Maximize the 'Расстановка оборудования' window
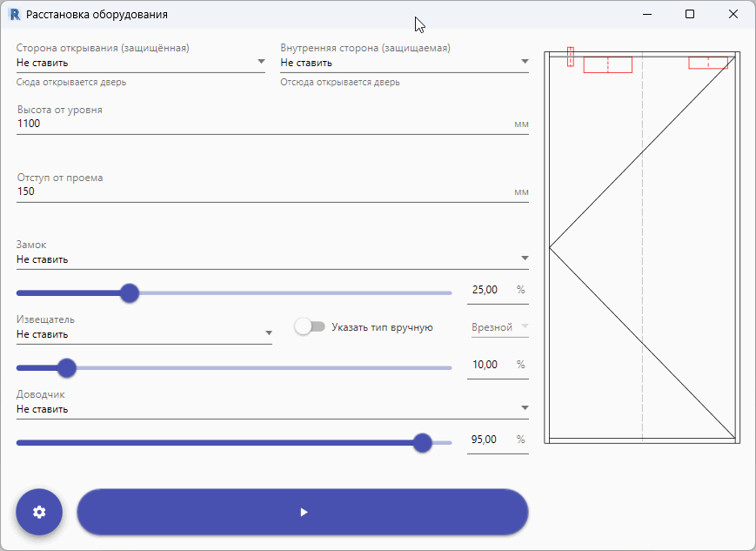 coord(690,14)
